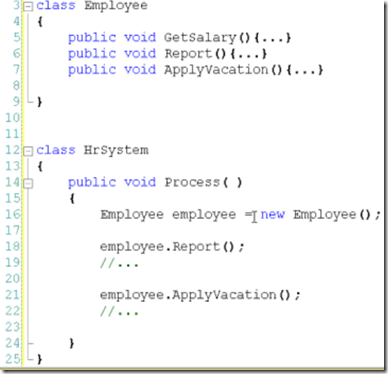Expand collapsed GetSalary method body

273,38
